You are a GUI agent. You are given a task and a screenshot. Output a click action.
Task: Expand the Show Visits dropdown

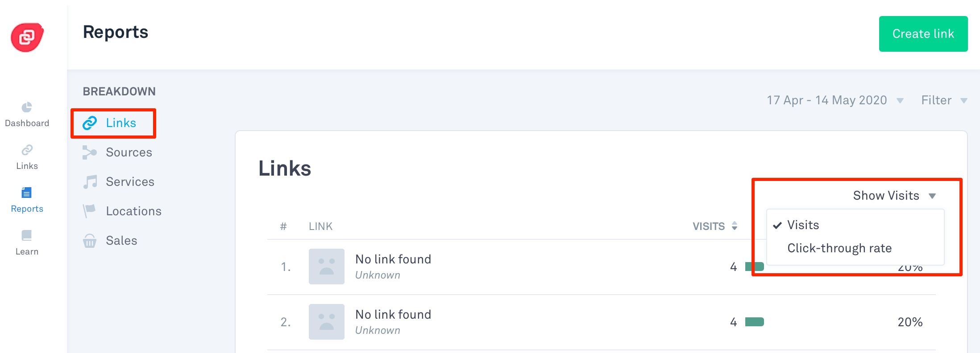894,196
